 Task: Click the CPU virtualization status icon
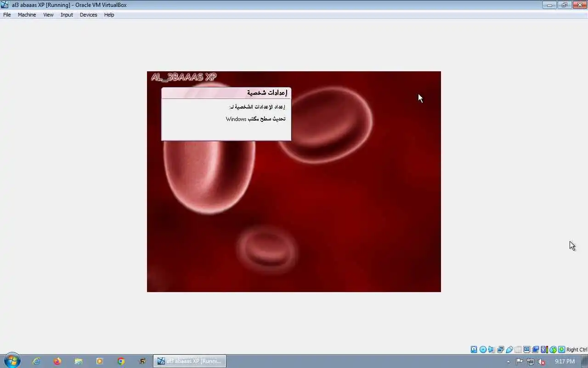544,350
